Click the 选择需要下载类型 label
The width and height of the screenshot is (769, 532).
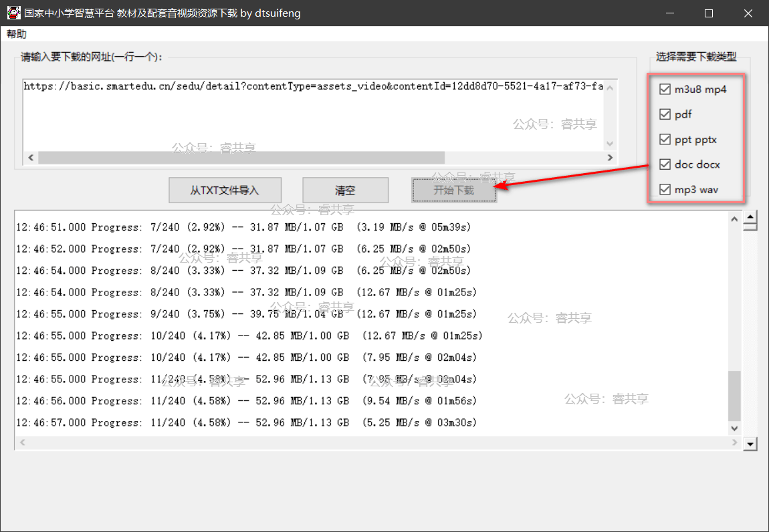[x=696, y=57]
